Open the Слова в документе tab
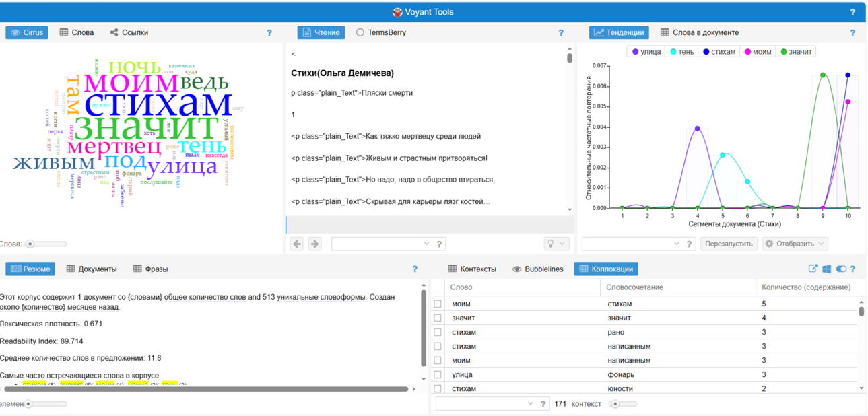 [x=699, y=32]
